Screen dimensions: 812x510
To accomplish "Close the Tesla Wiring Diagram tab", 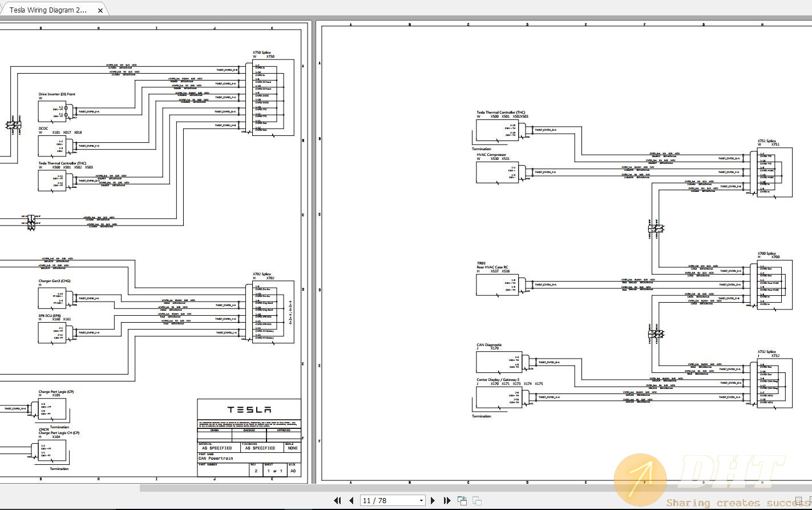I will pyautogui.click(x=101, y=10).
